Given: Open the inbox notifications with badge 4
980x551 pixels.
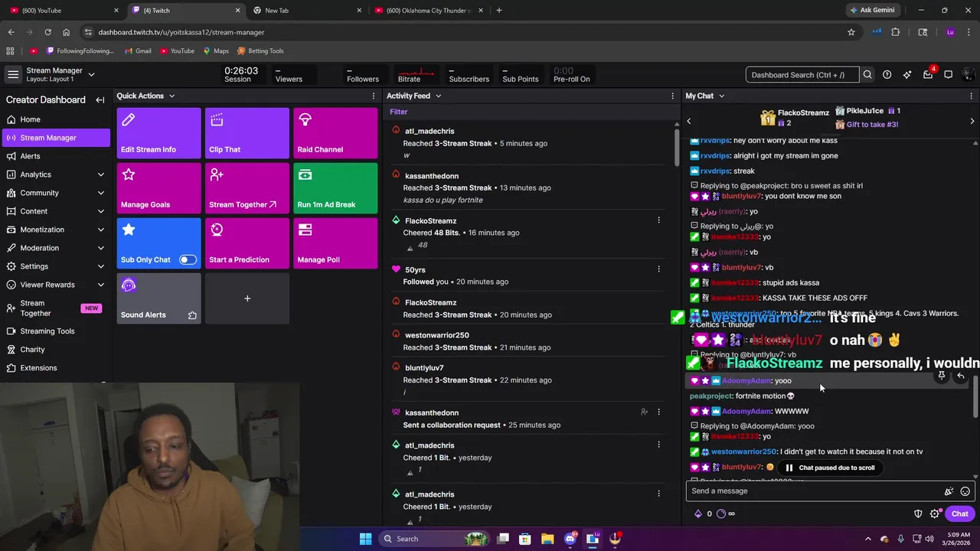Looking at the screenshot, I should (x=928, y=74).
